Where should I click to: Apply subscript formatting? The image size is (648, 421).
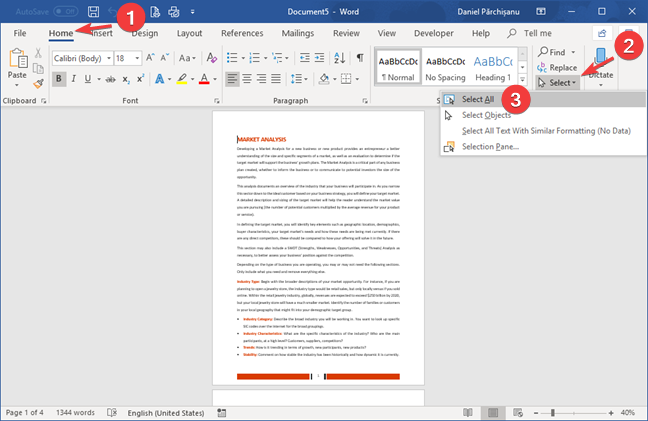coord(126,79)
